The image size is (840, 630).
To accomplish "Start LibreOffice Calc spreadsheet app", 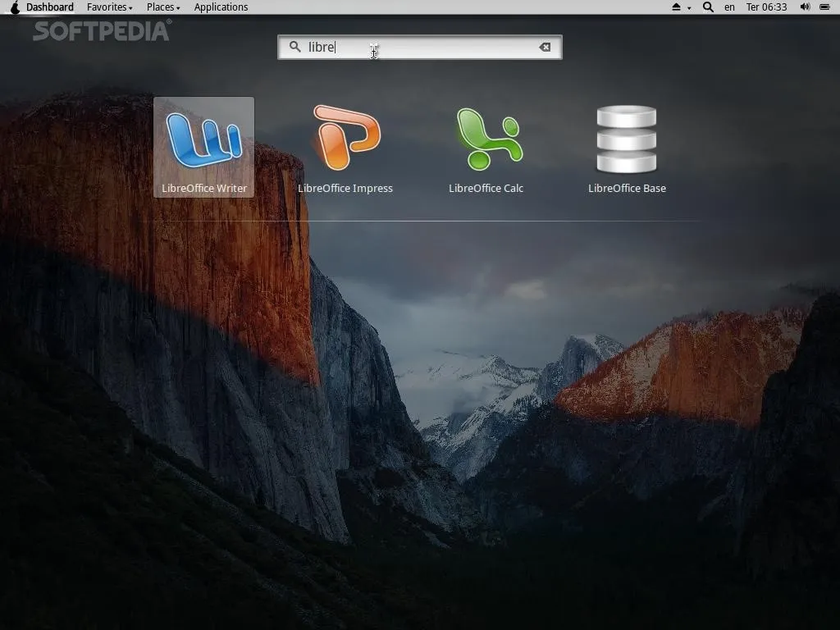I will click(x=486, y=146).
